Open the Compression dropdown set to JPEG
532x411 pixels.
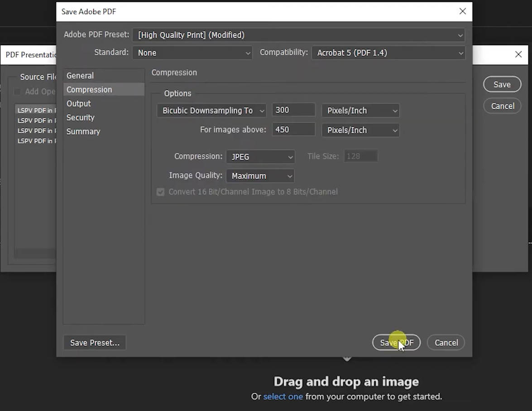[261, 157]
